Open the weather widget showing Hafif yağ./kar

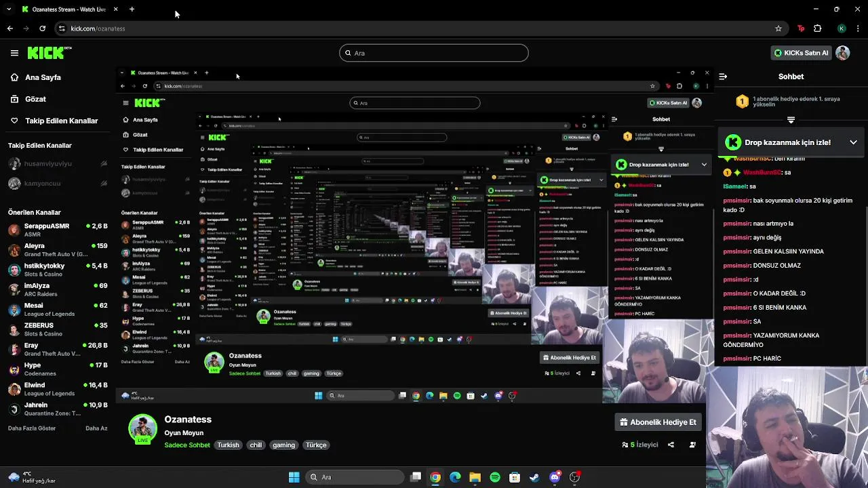point(31,477)
